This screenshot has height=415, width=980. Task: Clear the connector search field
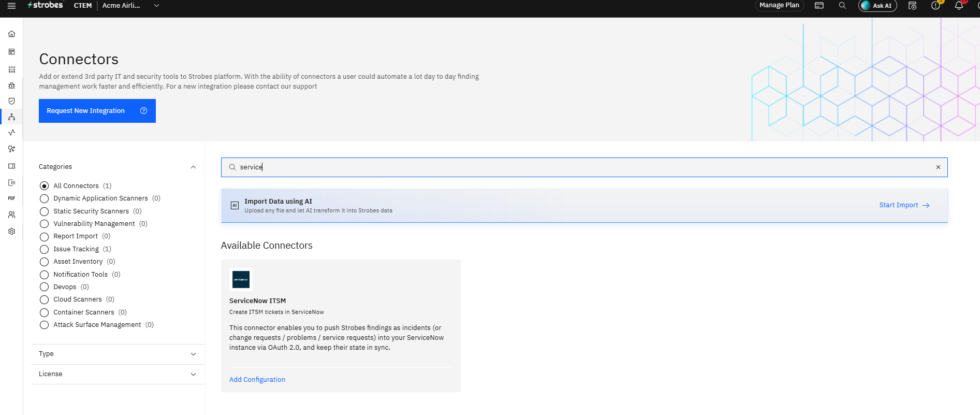(x=938, y=167)
